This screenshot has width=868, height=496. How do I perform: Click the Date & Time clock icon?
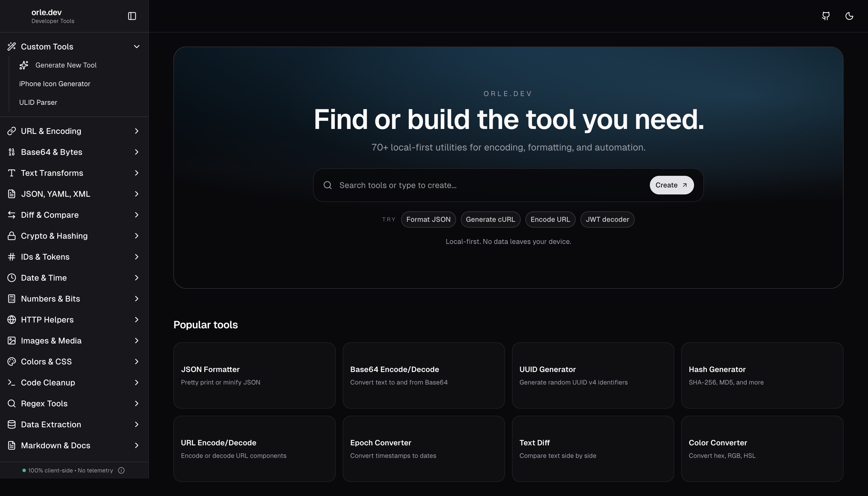pos(12,278)
